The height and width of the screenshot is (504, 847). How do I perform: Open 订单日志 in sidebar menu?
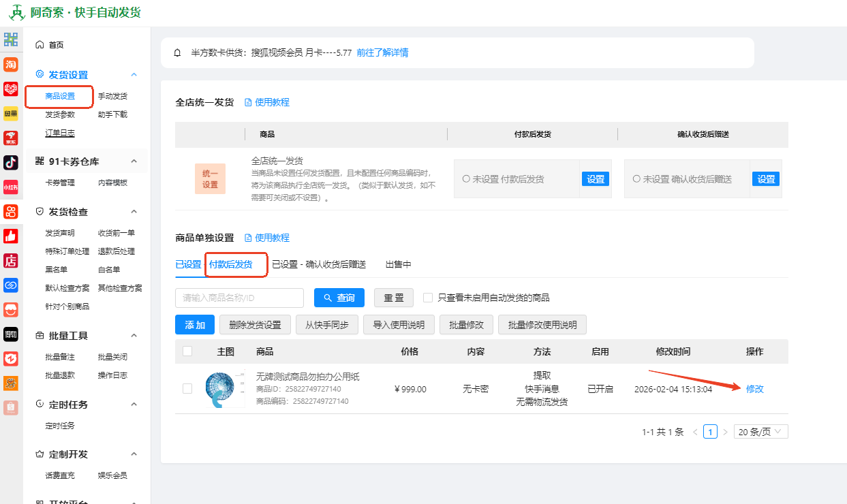pyautogui.click(x=60, y=133)
